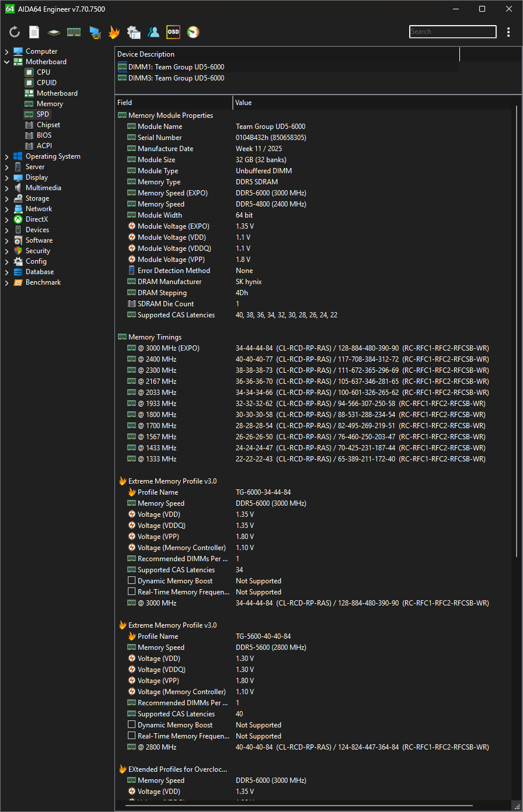The width and height of the screenshot is (523, 812).
Task: Click Dynamic Memory Boost checkbox under TG-6000 profile
Action: click(132, 581)
